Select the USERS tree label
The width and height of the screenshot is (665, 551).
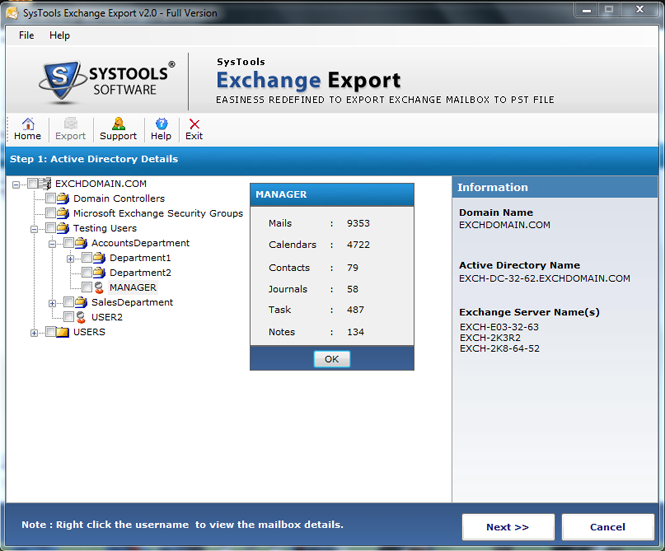point(89,332)
